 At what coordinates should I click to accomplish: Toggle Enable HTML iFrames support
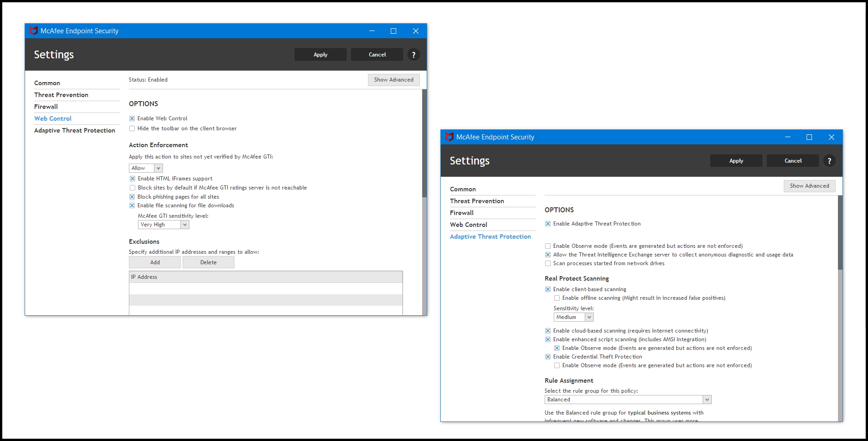point(133,179)
